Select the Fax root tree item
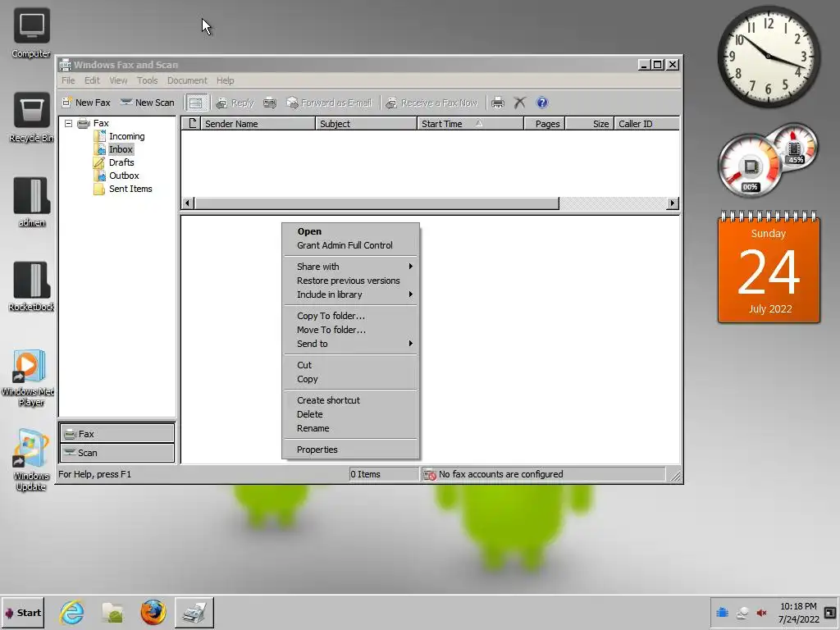Screen dimensions: 840x630 (101, 123)
